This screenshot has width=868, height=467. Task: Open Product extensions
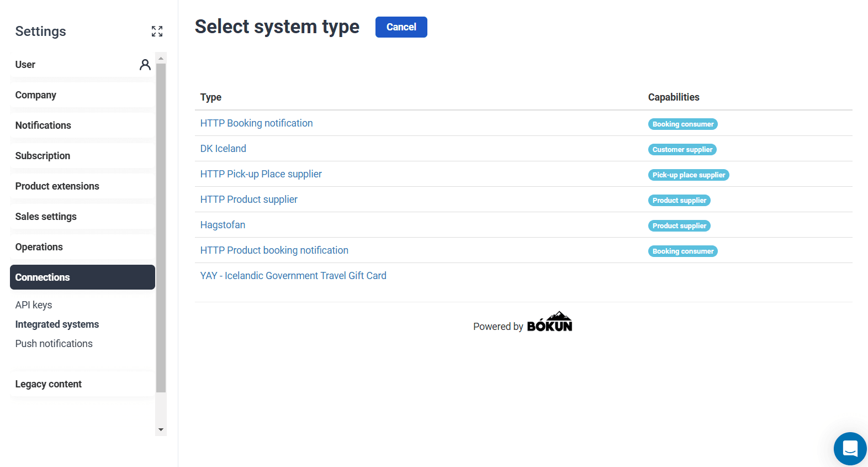tap(82, 186)
